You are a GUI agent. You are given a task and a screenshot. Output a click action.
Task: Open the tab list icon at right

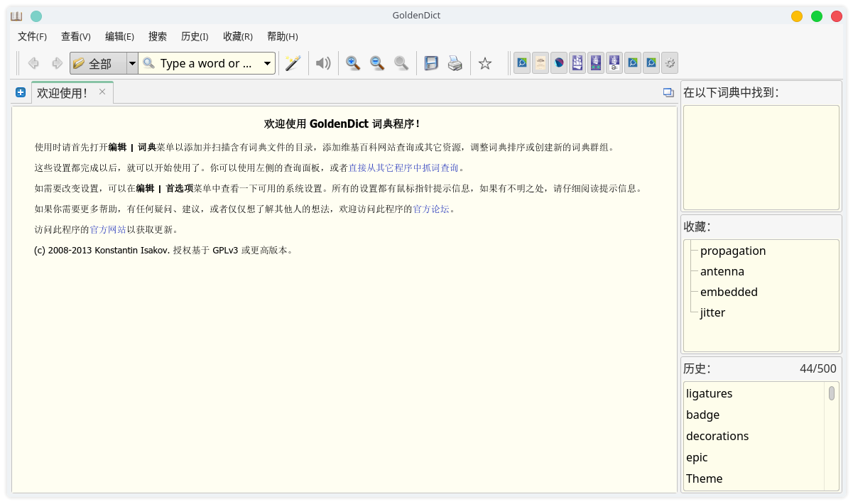668,92
